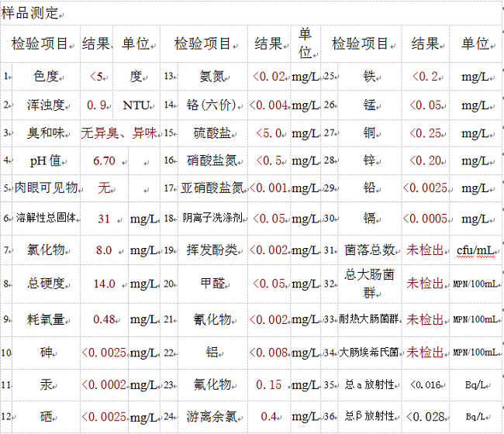
Task: Click the 大肠埃希氏菌 item cell
Action: (x=367, y=353)
